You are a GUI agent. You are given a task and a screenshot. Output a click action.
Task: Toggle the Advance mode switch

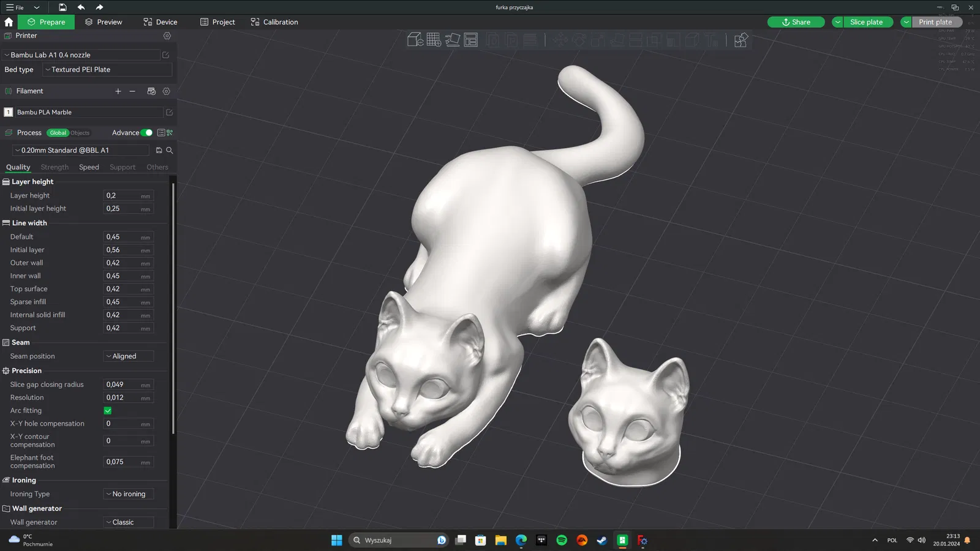(x=146, y=133)
